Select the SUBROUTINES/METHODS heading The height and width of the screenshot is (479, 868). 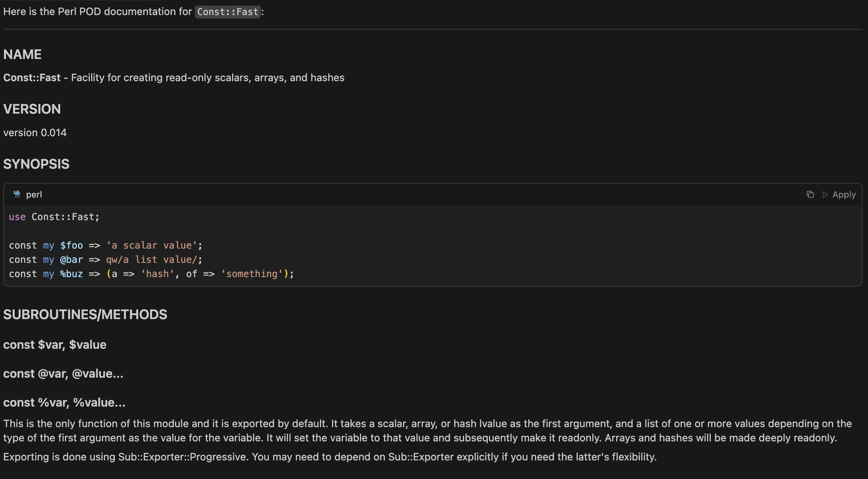tap(85, 314)
